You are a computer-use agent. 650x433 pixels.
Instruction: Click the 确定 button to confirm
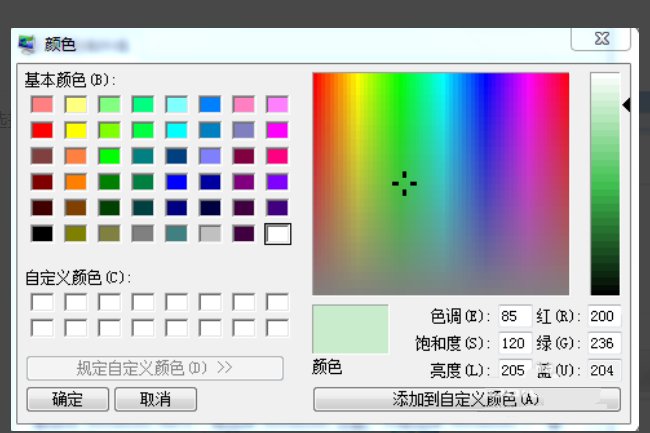[x=68, y=399]
